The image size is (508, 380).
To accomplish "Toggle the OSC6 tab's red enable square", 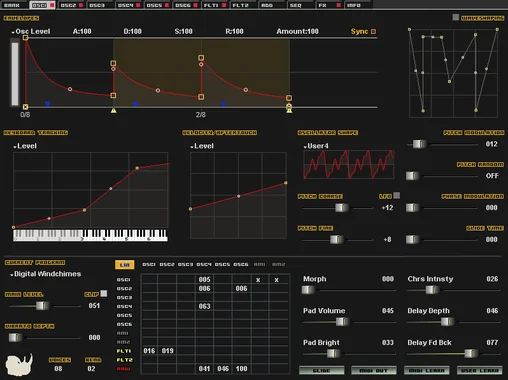I will tap(195, 5).
